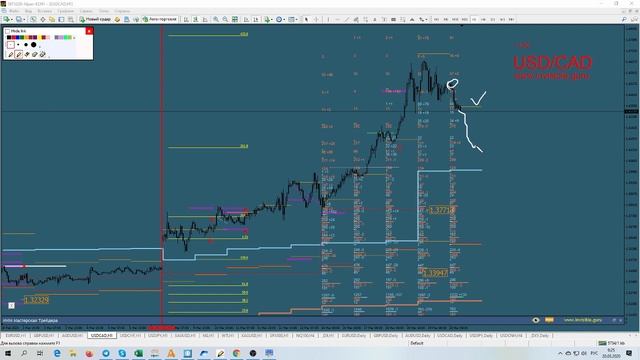Select the crosshair tool
The image size is (640, 360).
pyautogui.click(x=316, y=19)
